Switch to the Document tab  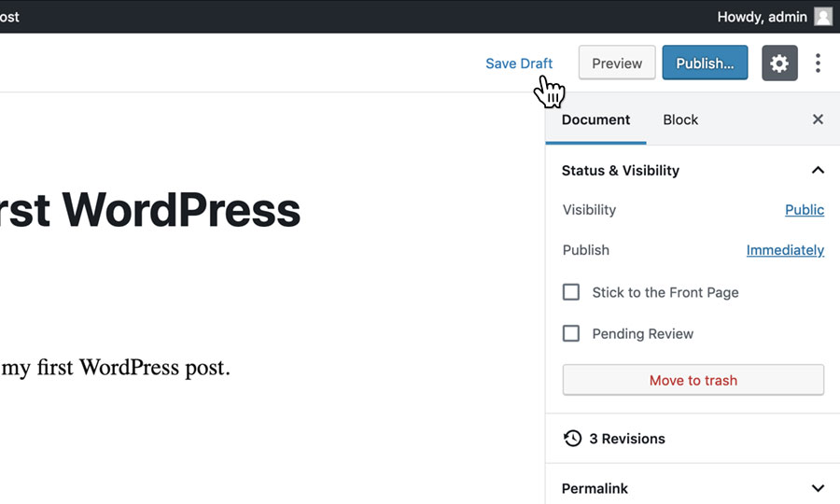click(595, 120)
